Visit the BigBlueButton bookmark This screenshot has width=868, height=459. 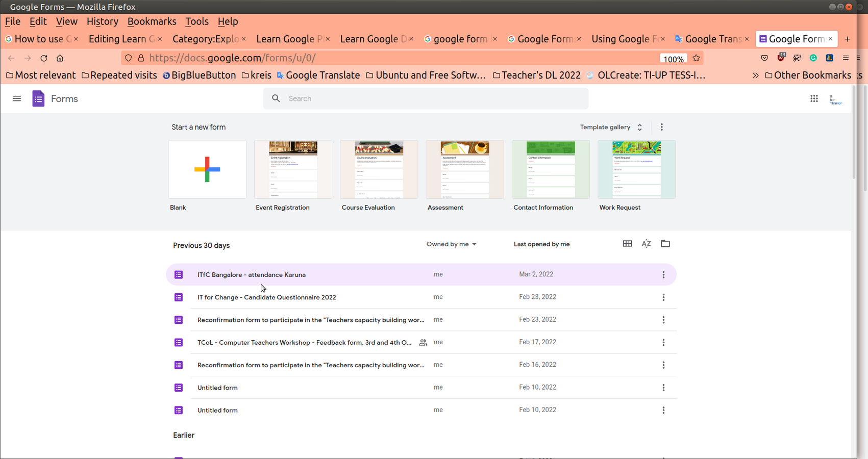pyautogui.click(x=199, y=75)
